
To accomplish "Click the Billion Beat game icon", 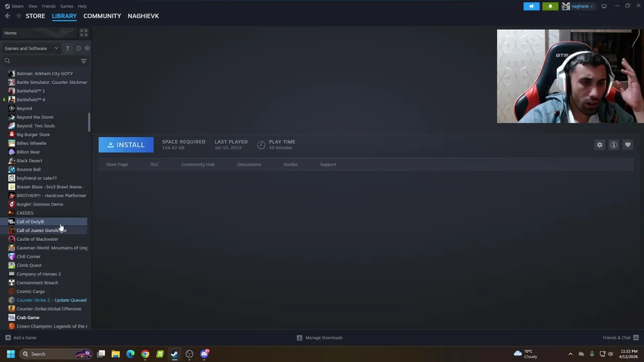I will coord(12,152).
